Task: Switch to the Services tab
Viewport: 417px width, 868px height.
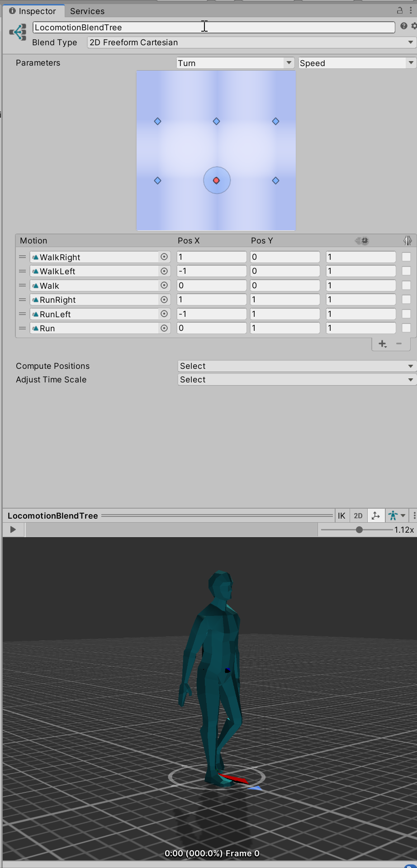Action: tap(87, 11)
